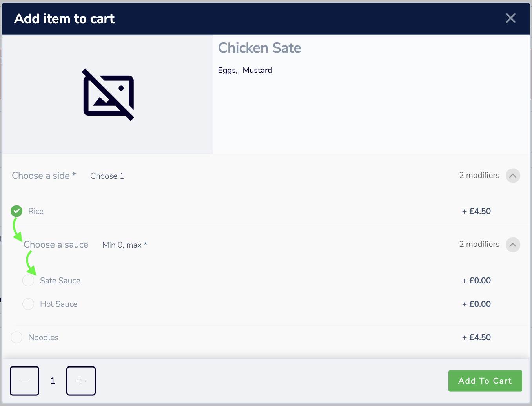Close the Add item to cart dialog
The width and height of the screenshot is (532, 406).
[x=510, y=18]
